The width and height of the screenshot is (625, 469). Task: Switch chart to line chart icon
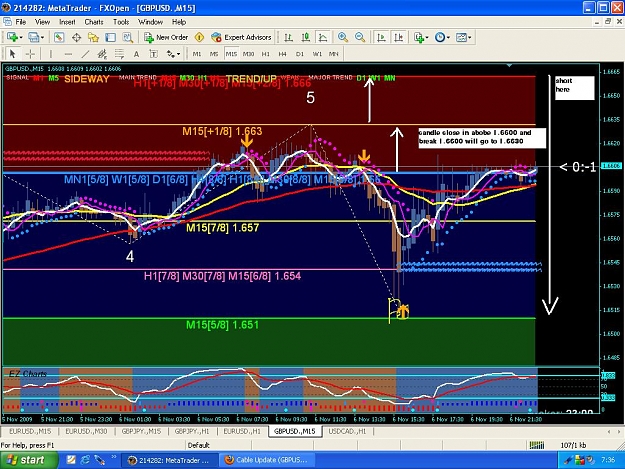click(323, 37)
